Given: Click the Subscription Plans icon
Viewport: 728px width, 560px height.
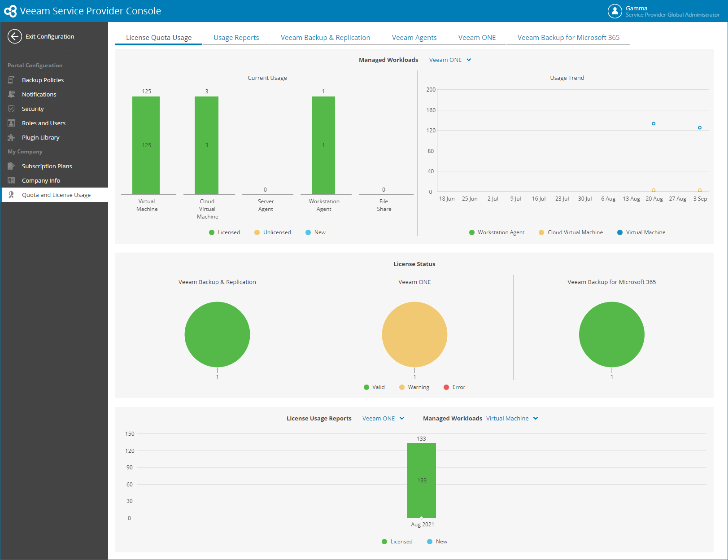Looking at the screenshot, I should [x=11, y=166].
